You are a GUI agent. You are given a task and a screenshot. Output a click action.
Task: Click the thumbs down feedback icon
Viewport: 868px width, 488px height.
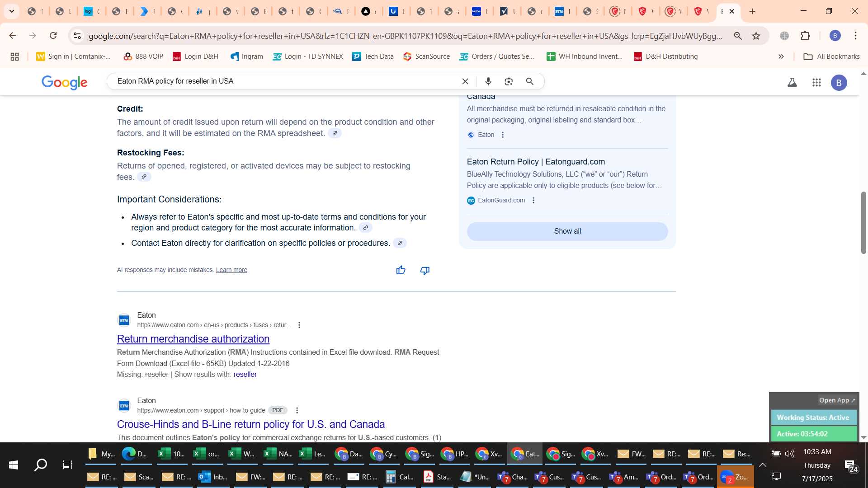click(x=425, y=270)
